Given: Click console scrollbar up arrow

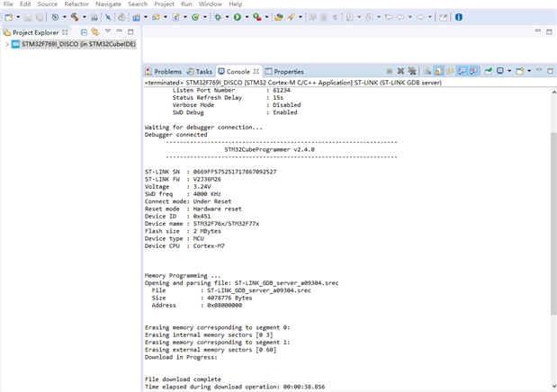Looking at the screenshot, I should [x=553, y=93].
